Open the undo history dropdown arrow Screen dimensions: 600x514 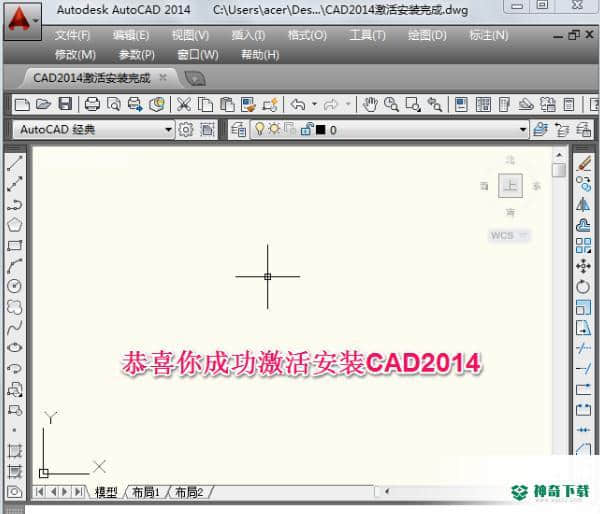[314, 104]
